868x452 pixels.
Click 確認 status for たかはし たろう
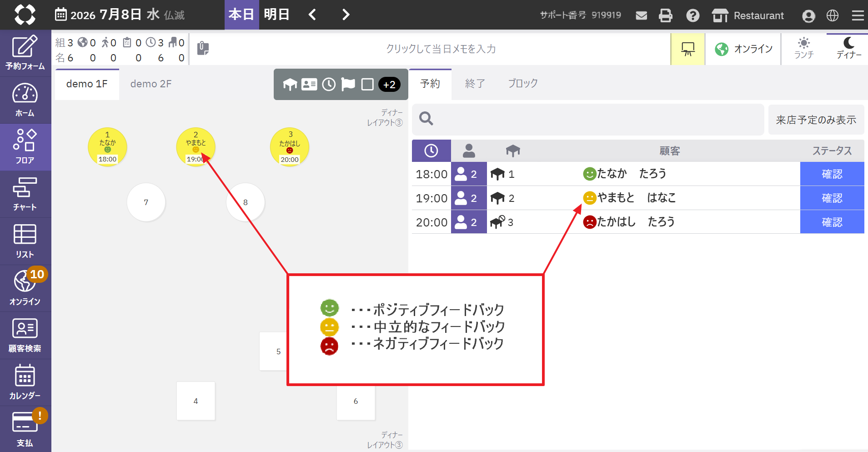[x=832, y=222]
